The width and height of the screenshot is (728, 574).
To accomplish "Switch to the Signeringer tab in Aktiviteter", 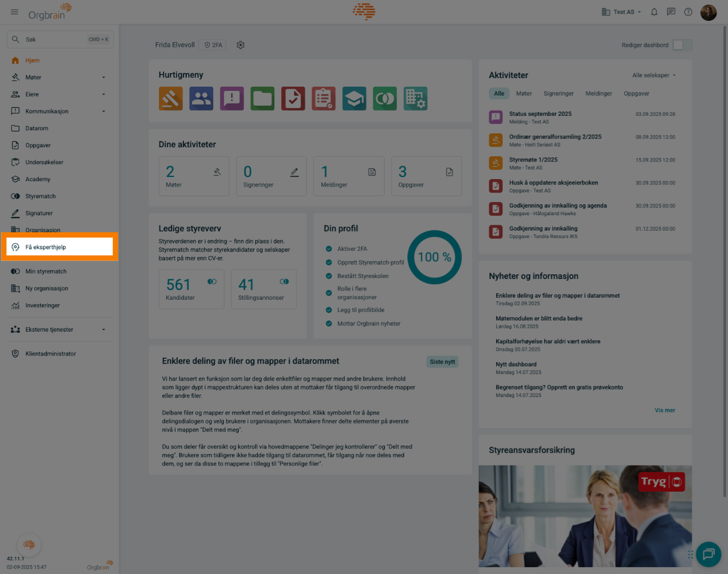I will pyautogui.click(x=558, y=94).
